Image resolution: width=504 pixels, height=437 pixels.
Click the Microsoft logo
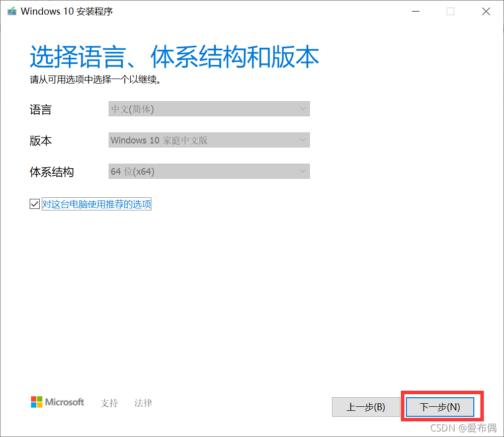coord(57,402)
